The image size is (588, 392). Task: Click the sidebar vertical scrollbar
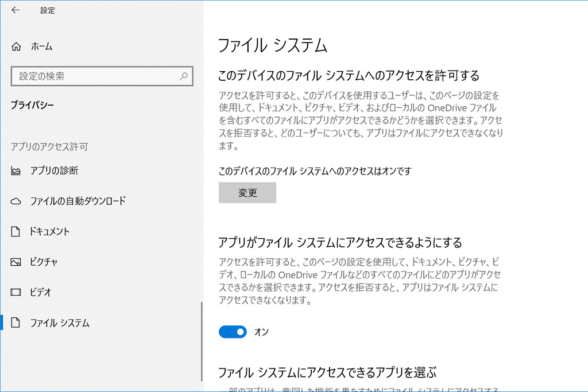click(202, 341)
